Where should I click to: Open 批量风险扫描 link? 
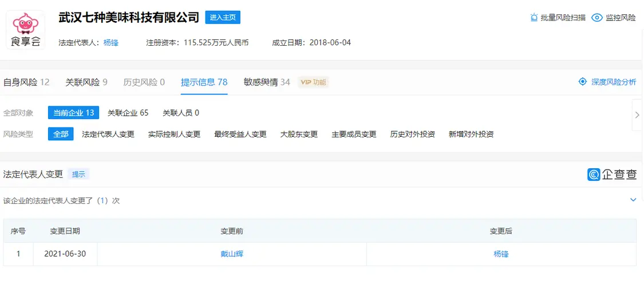pyautogui.click(x=563, y=18)
